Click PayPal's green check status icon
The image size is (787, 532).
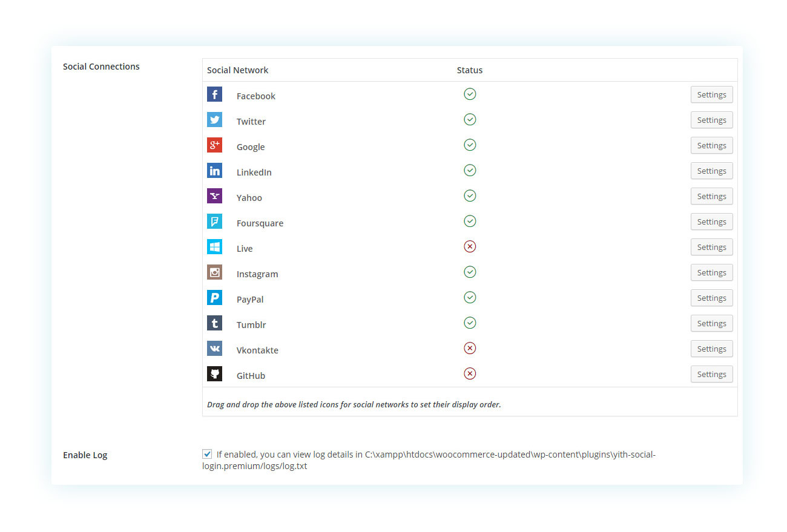(x=470, y=297)
